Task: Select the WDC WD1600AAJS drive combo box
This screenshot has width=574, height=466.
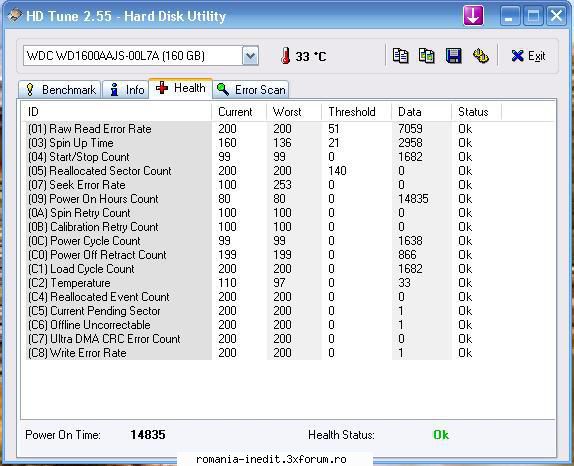Action: (141, 56)
